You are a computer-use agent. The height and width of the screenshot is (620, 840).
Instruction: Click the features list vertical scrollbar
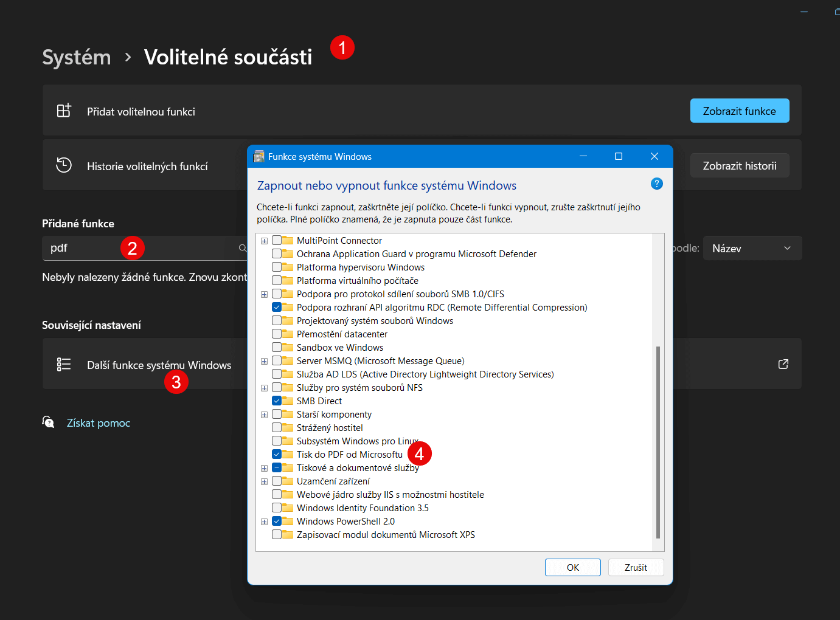point(658,442)
